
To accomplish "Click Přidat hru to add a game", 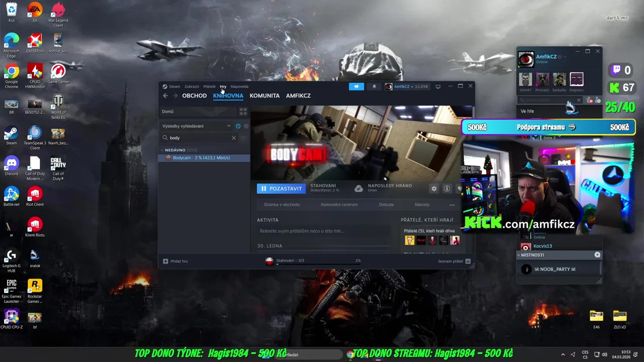I will (176, 261).
